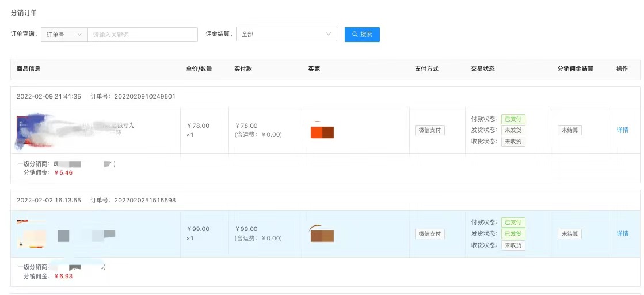Click 微信支付 tag on the ¥78.00 order
Screen dimensions: 644x295
tap(429, 130)
